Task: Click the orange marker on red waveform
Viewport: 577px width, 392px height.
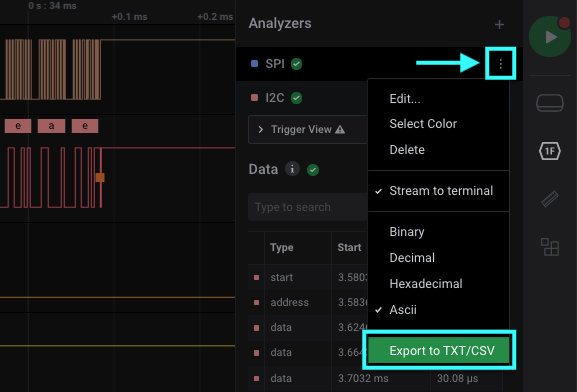Action: [x=100, y=177]
